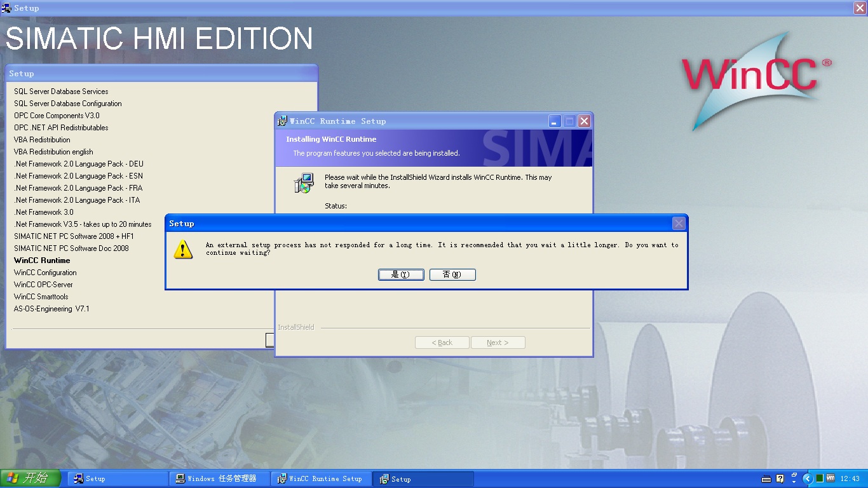Select '.Net Framework 2.0 Language Pack - ESN'
This screenshot has width=868, height=488.
(78, 176)
